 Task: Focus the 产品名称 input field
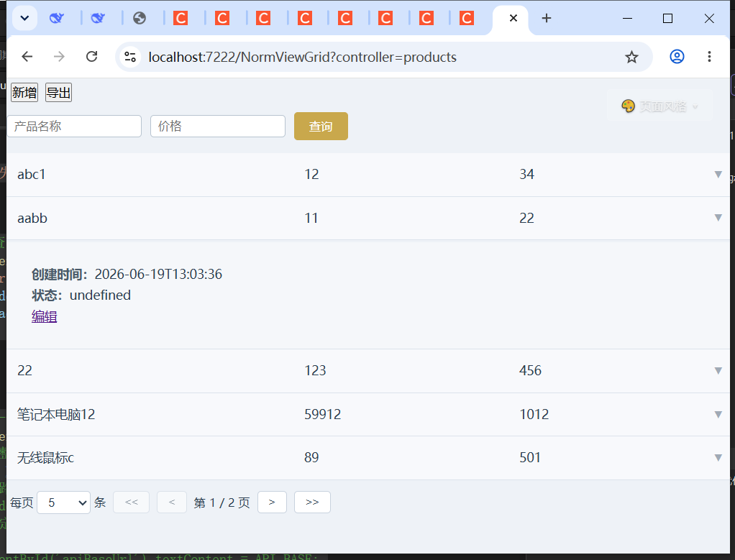coord(74,126)
